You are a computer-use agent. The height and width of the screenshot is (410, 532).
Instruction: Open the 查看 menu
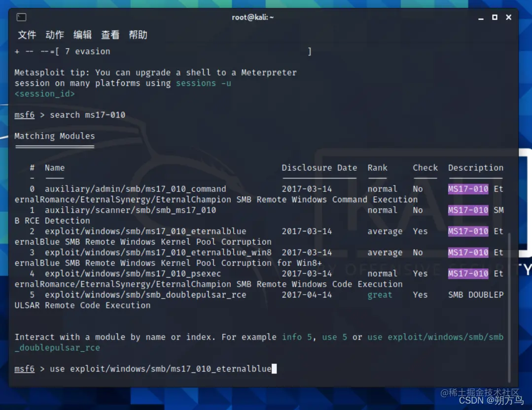click(110, 35)
